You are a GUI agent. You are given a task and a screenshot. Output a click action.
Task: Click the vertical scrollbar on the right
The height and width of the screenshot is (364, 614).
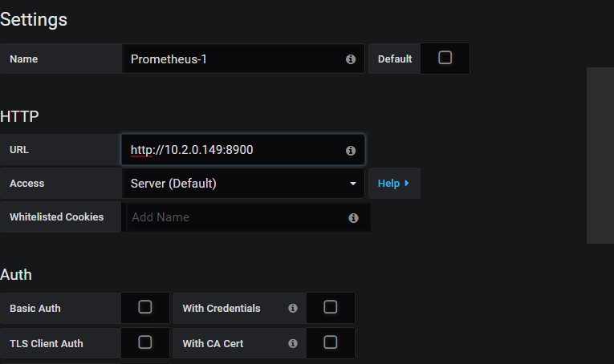pos(600,156)
